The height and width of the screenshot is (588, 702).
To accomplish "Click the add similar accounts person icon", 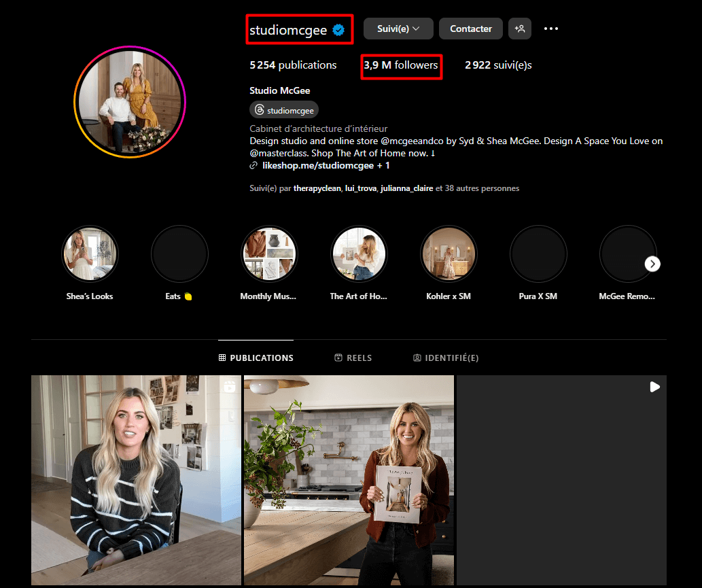I will 520,29.
